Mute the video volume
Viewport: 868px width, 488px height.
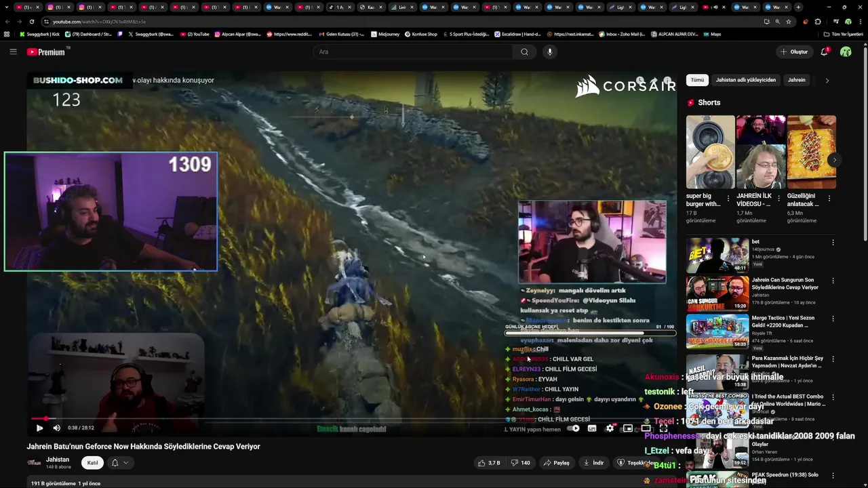pos(57,428)
